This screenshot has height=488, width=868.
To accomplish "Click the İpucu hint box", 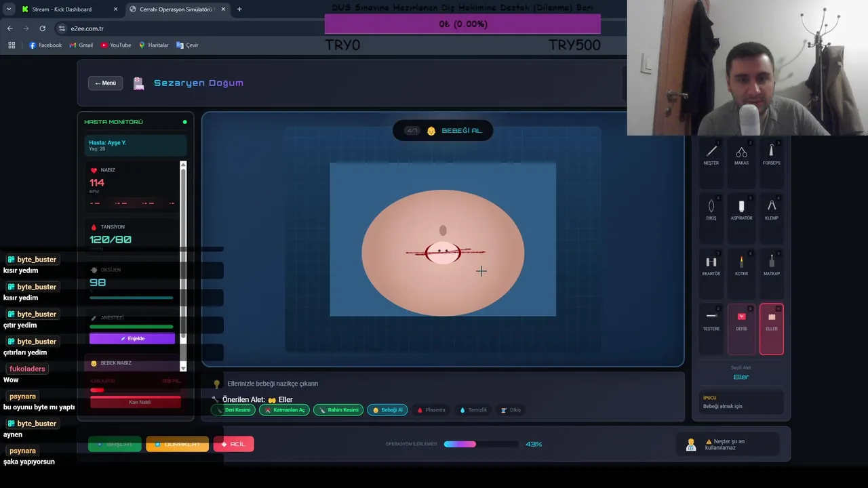I will point(741,402).
